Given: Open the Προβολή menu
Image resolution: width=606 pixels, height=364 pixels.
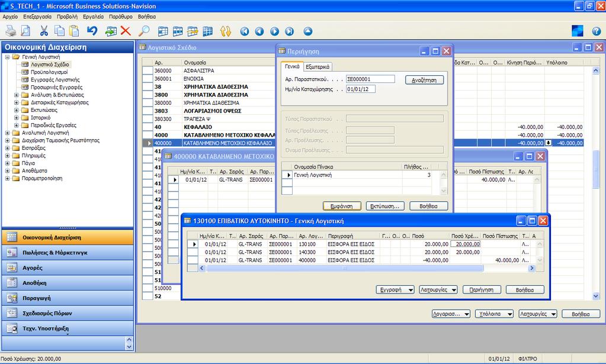Looking at the screenshot, I should click(68, 17).
